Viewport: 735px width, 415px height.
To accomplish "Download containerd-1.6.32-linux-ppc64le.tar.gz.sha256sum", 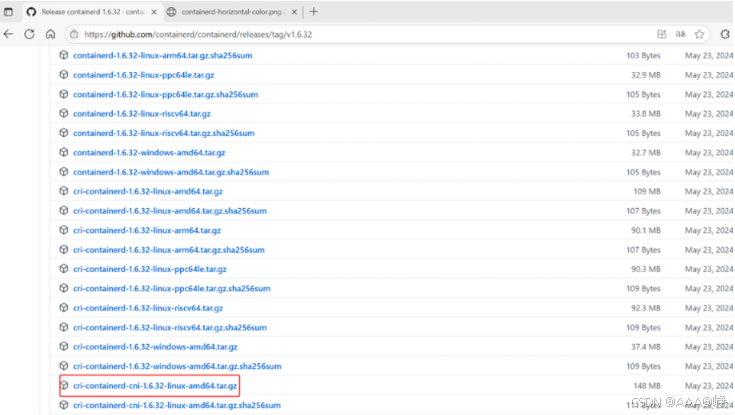I will (165, 95).
